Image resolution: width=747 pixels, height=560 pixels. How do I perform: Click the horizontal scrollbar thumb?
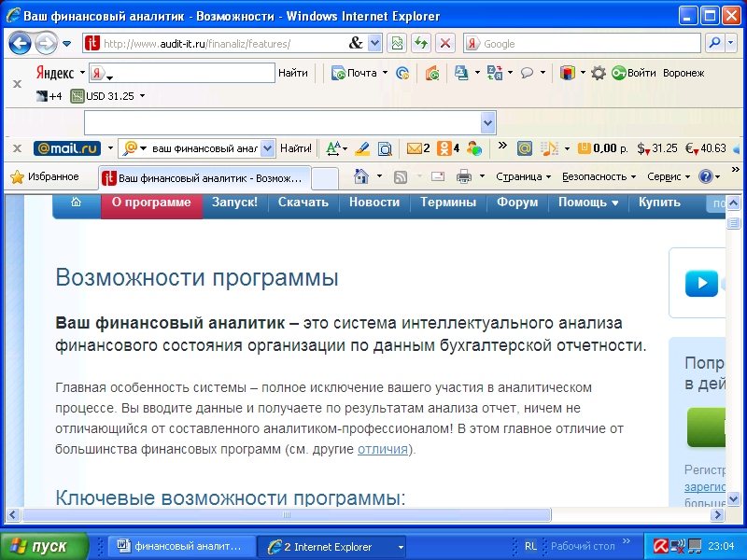287,515
